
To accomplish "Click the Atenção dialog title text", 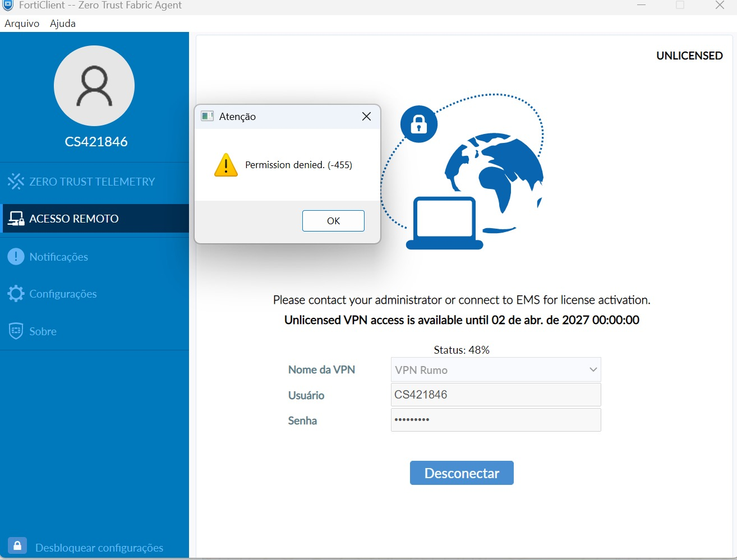I will 237,117.
